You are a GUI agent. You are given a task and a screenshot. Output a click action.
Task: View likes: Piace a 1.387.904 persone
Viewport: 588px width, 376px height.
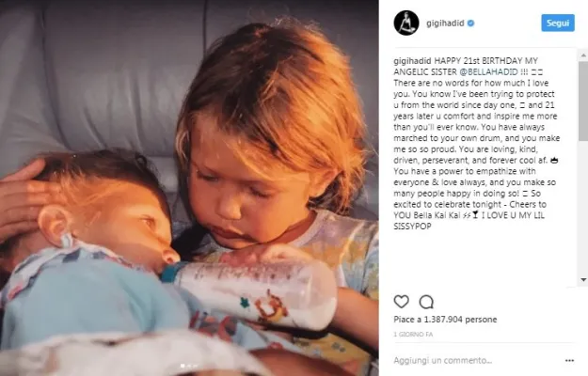tap(445, 320)
